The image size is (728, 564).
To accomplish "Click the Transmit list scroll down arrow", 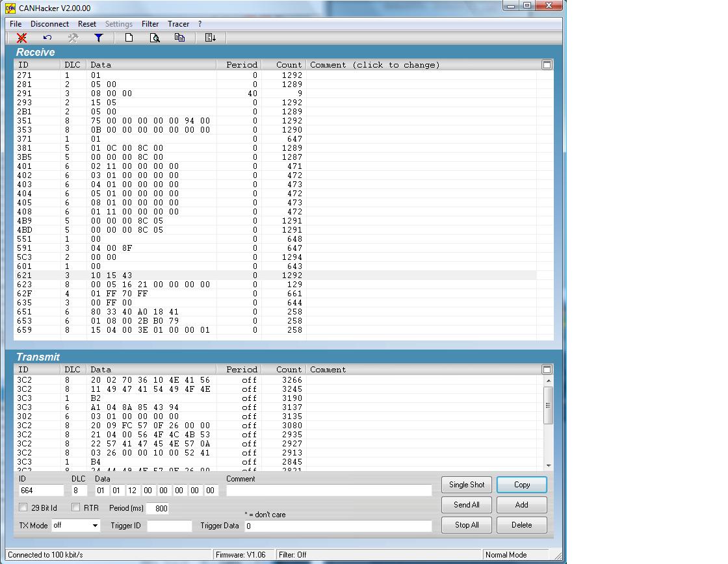I will [549, 466].
